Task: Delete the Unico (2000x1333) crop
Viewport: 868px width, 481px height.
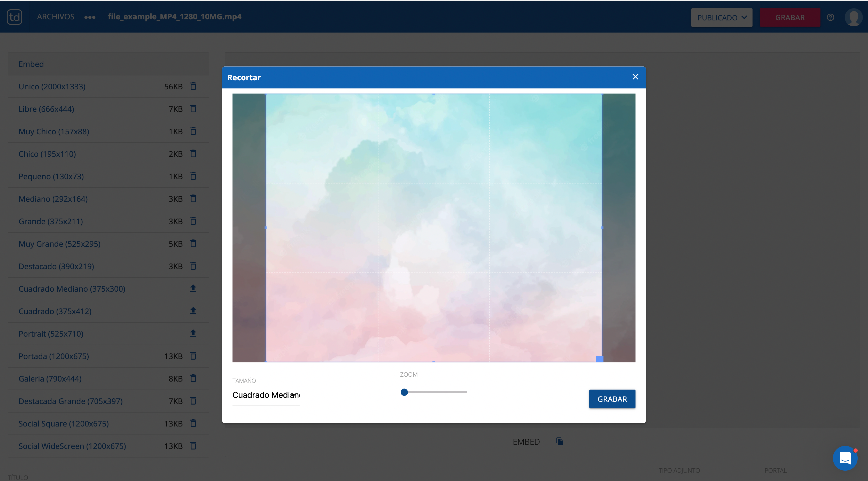Action: [x=193, y=86]
